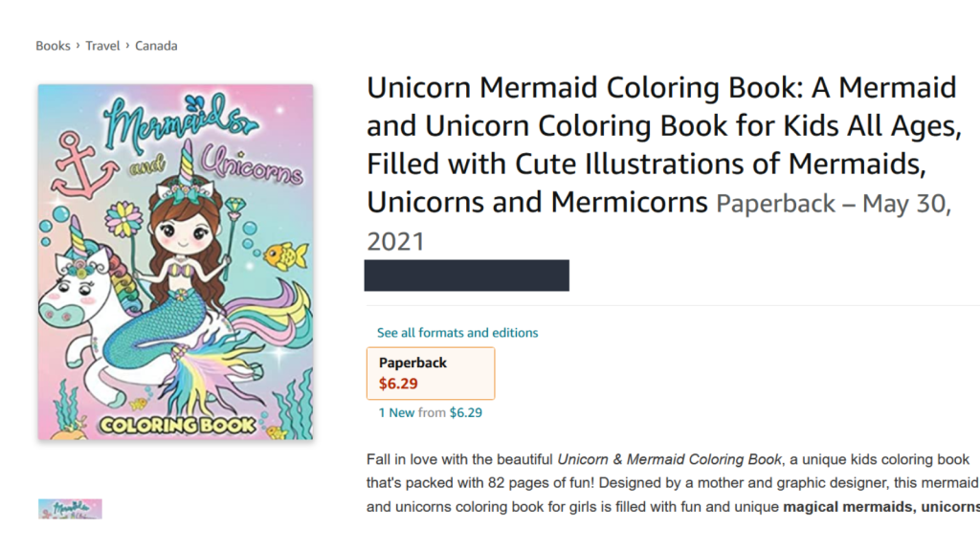Image resolution: width=980 pixels, height=551 pixels.
Task: Select the Paperback format option
Action: pyautogui.click(x=430, y=373)
